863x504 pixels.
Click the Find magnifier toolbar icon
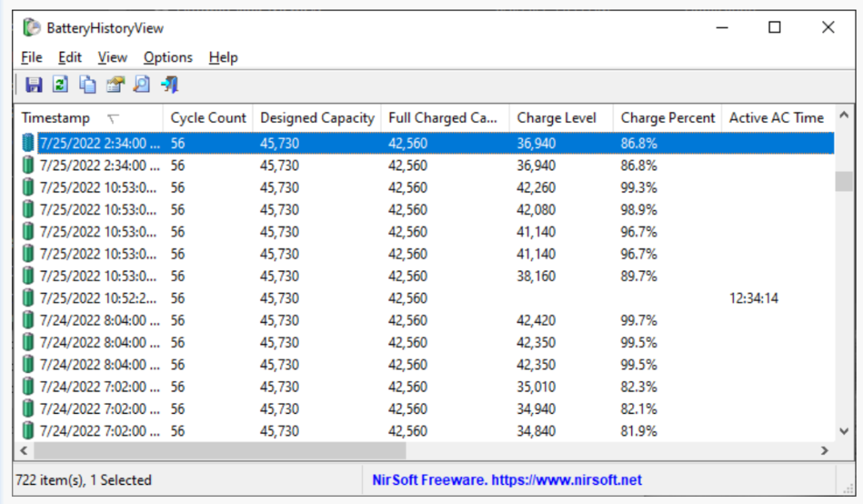[141, 85]
